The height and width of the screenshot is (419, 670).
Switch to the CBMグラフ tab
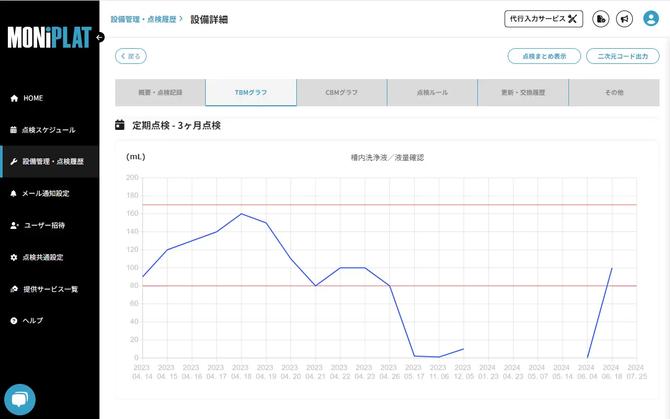[342, 92]
